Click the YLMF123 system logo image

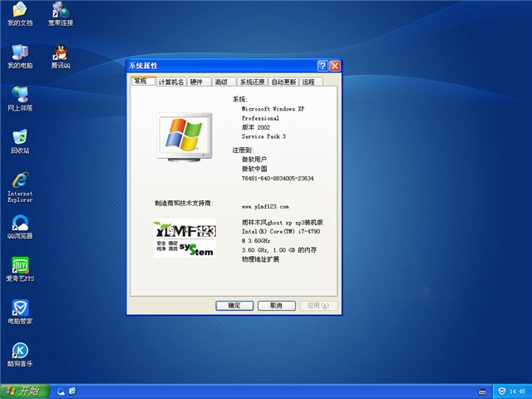click(185, 238)
